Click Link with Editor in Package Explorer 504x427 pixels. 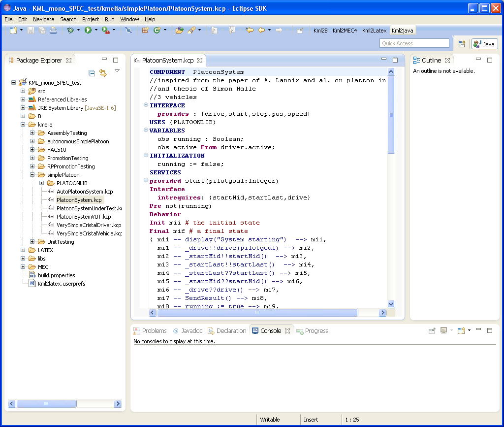pos(103,73)
